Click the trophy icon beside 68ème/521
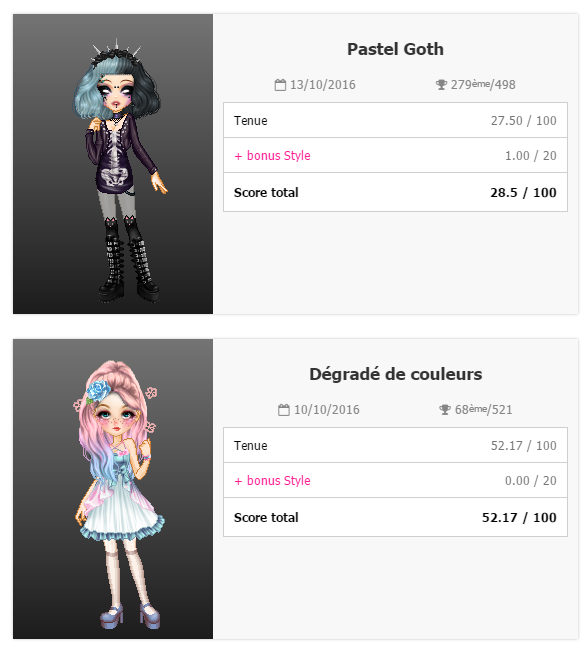 click(x=444, y=410)
